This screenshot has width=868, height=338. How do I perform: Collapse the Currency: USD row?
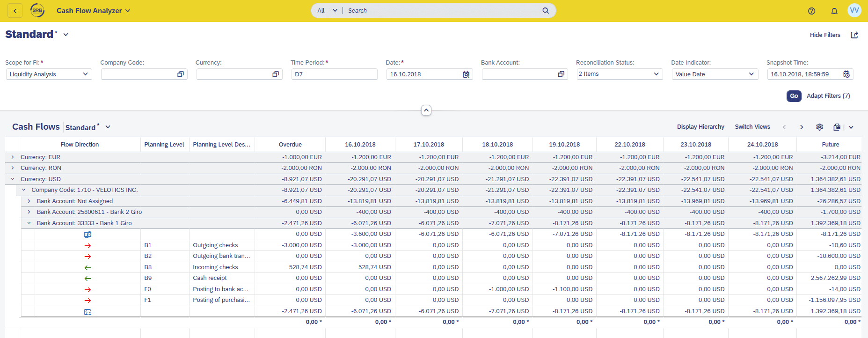[13, 179]
